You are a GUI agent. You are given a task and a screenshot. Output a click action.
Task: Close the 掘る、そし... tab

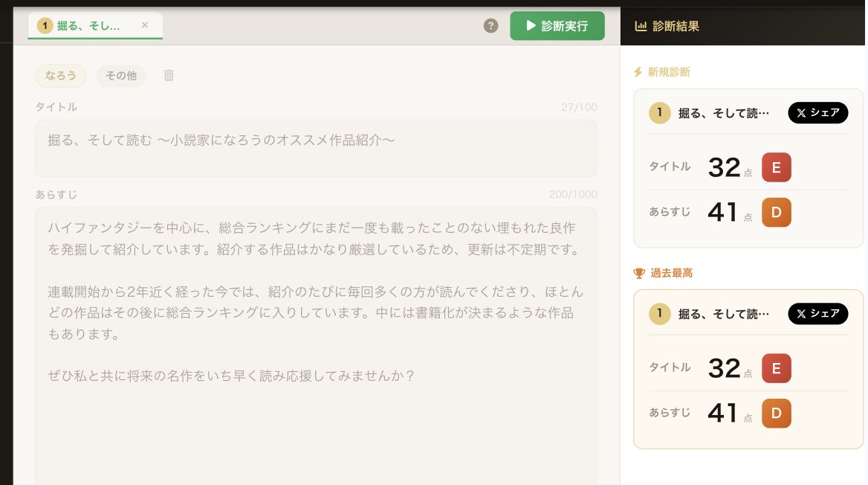(144, 25)
